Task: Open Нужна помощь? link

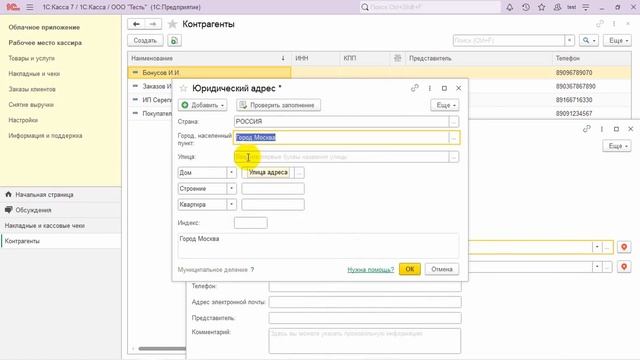Action: (x=371, y=269)
